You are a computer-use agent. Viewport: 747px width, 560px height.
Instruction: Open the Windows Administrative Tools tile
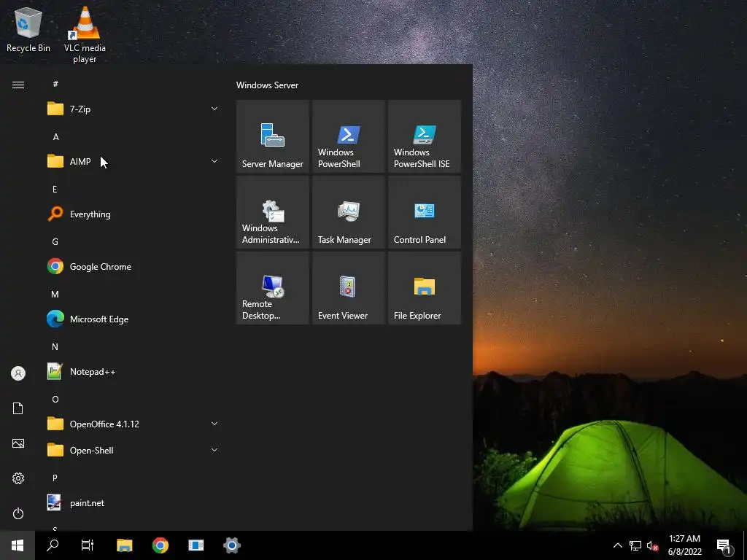click(x=273, y=212)
